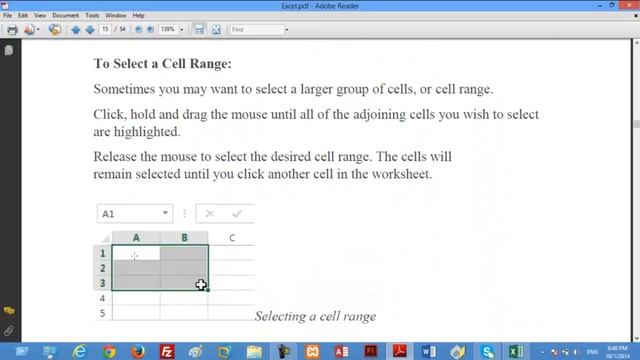The height and width of the screenshot is (360, 640).
Task: Open Skype from taskbar
Action: [487, 351]
